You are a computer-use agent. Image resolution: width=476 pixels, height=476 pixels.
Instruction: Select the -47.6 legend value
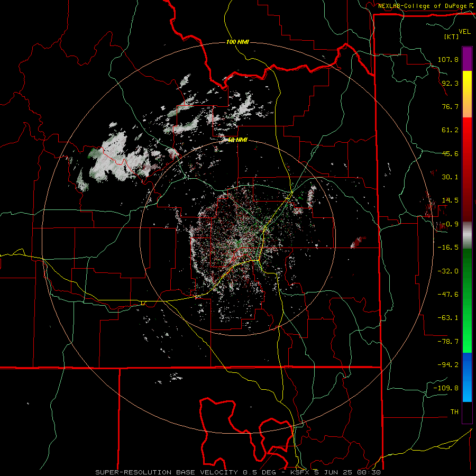pos(448,295)
